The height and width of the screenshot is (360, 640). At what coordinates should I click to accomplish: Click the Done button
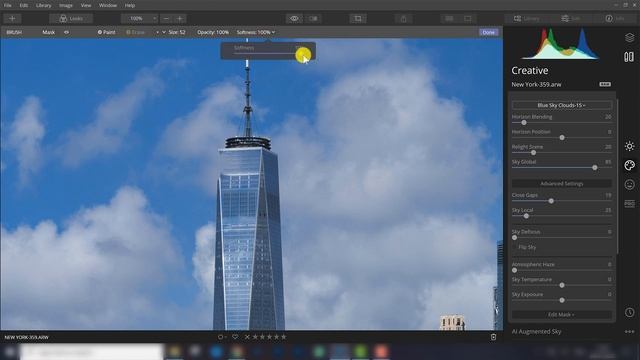[x=489, y=32]
